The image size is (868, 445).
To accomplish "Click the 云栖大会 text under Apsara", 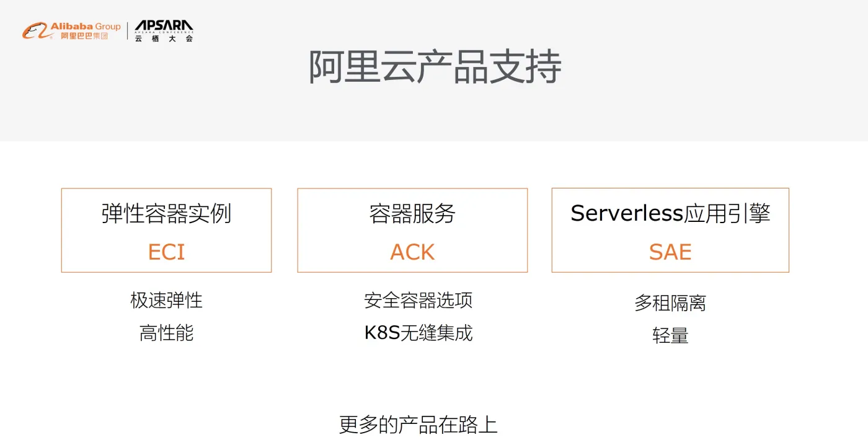I will click(x=164, y=38).
